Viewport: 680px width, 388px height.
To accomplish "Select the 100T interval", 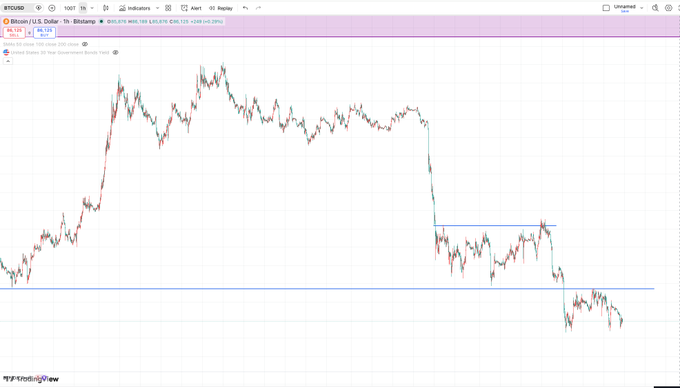I will point(69,8).
